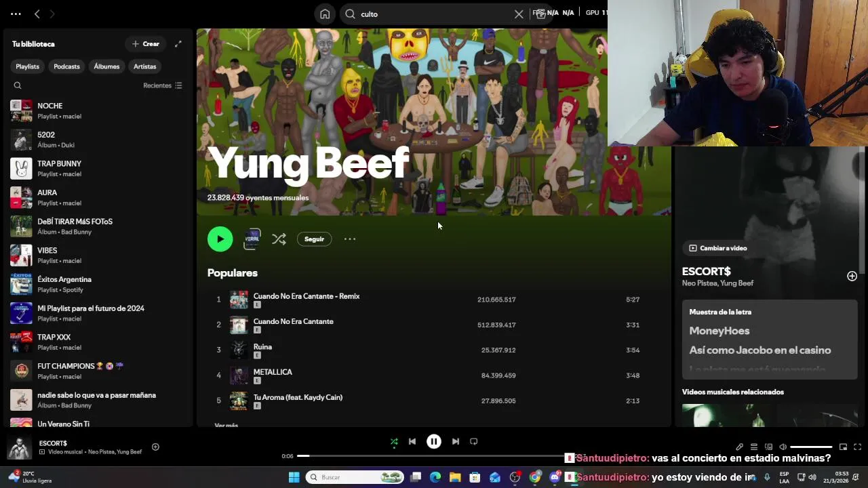Viewport: 868px width, 488px height.
Task: Open the Muestra de la letra lyrics card
Action: (770, 339)
